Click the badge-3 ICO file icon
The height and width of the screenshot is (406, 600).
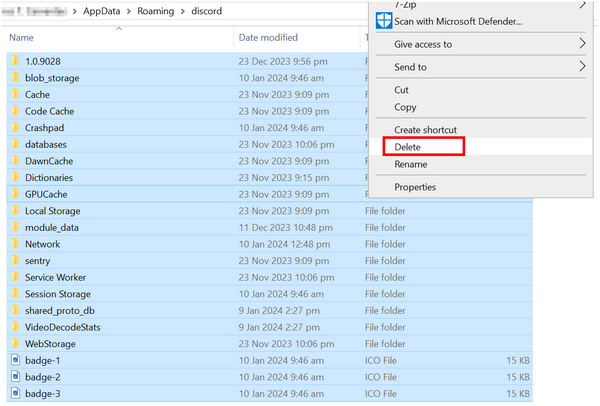coord(15,393)
